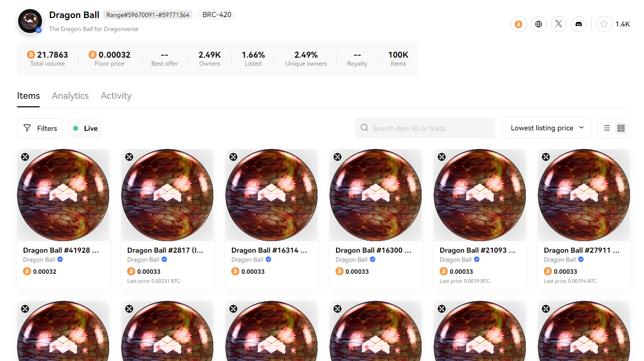This screenshot has width=644, height=361.
Task: Expand the Lowest listing price sort dropdown
Action: pyautogui.click(x=547, y=128)
